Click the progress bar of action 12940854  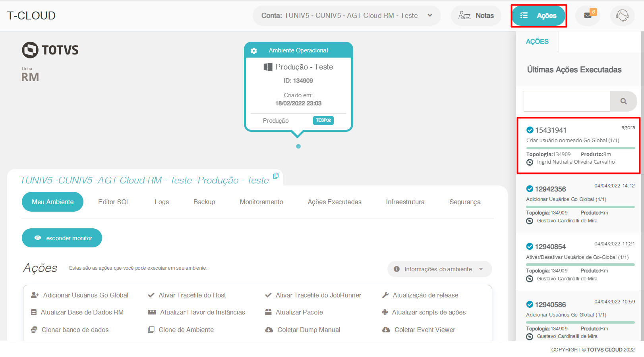tap(580, 265)
